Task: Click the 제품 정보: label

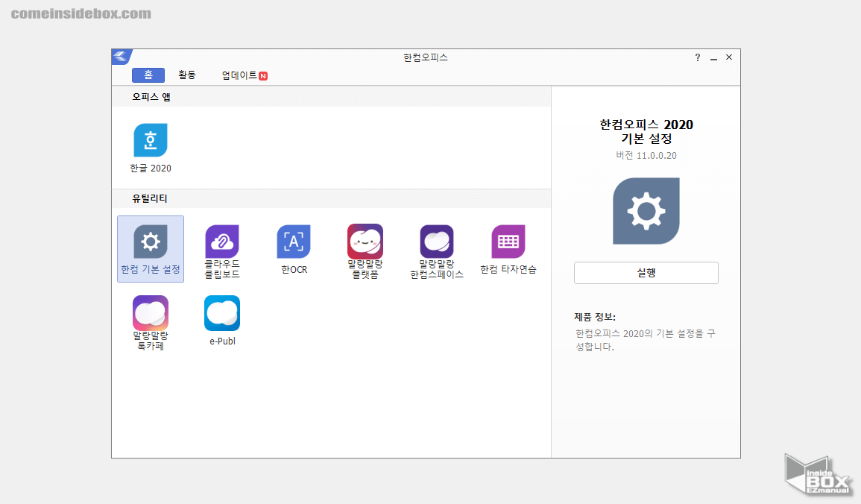Action: point(595,318)
